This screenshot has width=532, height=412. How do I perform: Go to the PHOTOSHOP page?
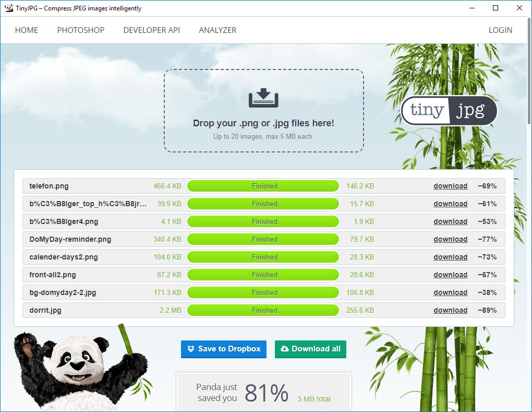(81, 30)
